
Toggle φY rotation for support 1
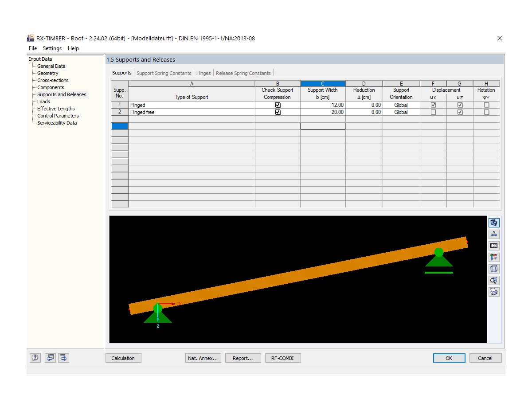[487, 105]
